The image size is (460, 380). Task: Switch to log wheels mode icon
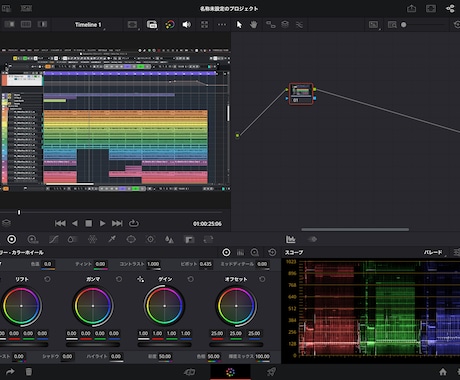[255, 252]
